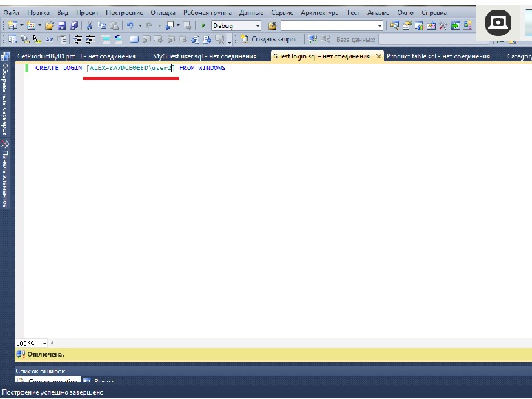This screenshot has height=399, width=532.
Task: Switch to the MyGuest.user.sql tab
Action: [x=205, y=56]
